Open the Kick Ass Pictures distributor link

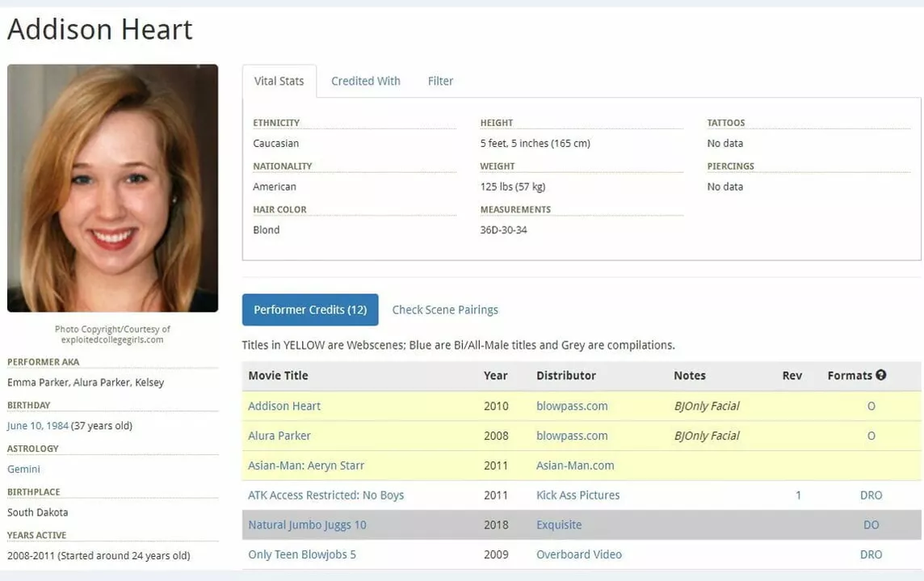coord(577,495)
